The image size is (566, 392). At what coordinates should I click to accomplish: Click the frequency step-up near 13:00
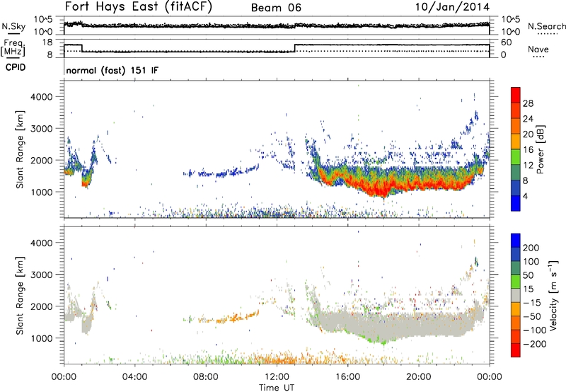[x=295, y=48]
